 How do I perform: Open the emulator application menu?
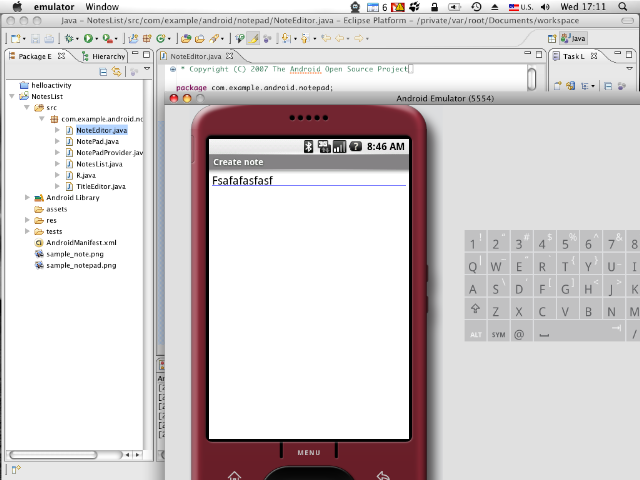[54, 7]
